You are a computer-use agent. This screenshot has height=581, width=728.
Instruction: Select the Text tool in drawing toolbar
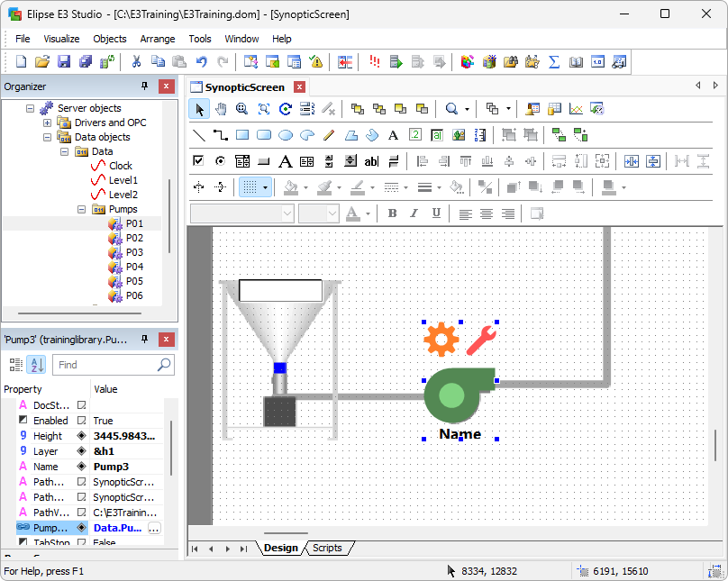point(393,135)
